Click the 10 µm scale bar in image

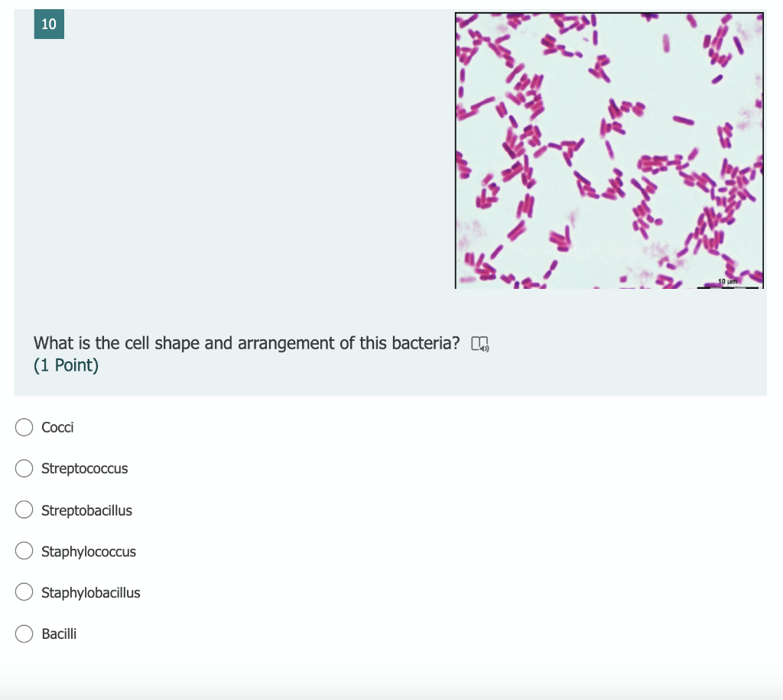tap(726, 283)
